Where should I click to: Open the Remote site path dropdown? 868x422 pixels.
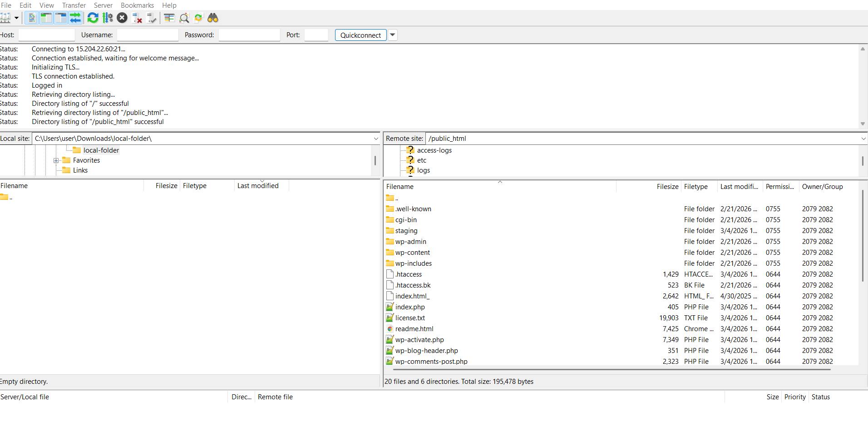863,139
